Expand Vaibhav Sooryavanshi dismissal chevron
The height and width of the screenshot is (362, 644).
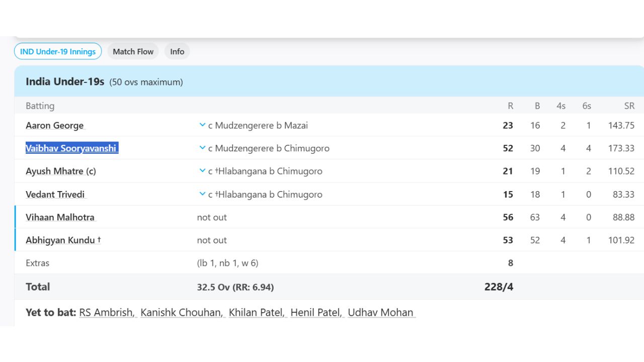pyautogui.click(x=202, y=148)
